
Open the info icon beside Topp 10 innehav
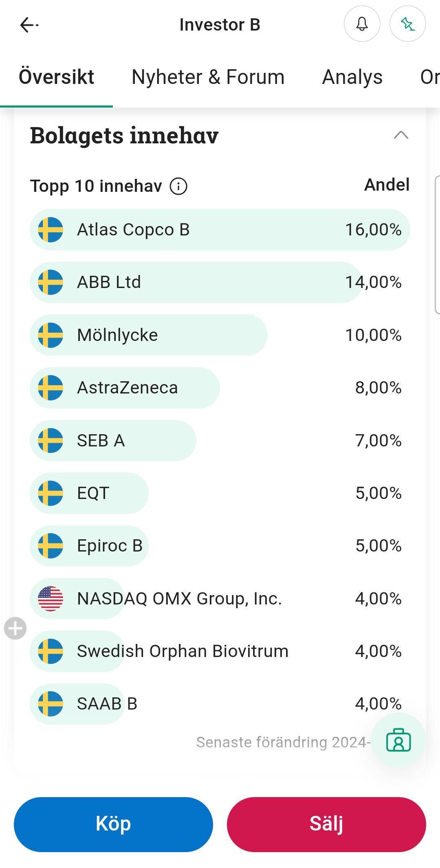coord(178,187)
